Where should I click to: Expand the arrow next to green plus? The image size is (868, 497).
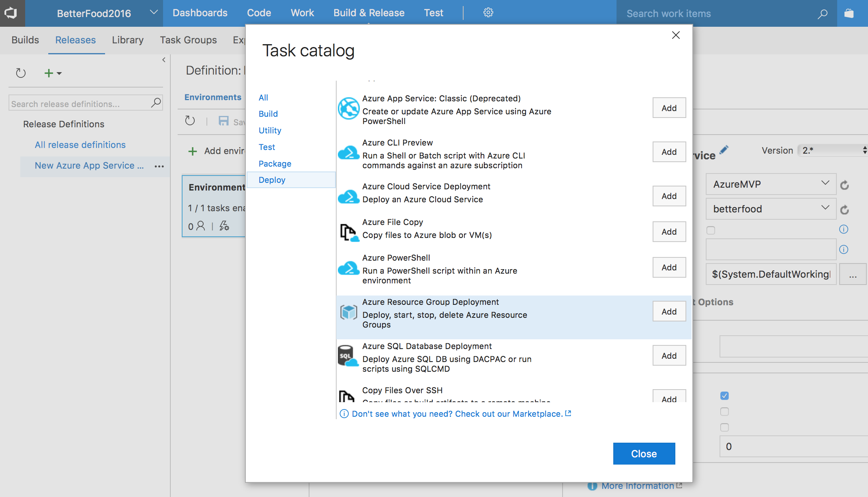point(59,73)
